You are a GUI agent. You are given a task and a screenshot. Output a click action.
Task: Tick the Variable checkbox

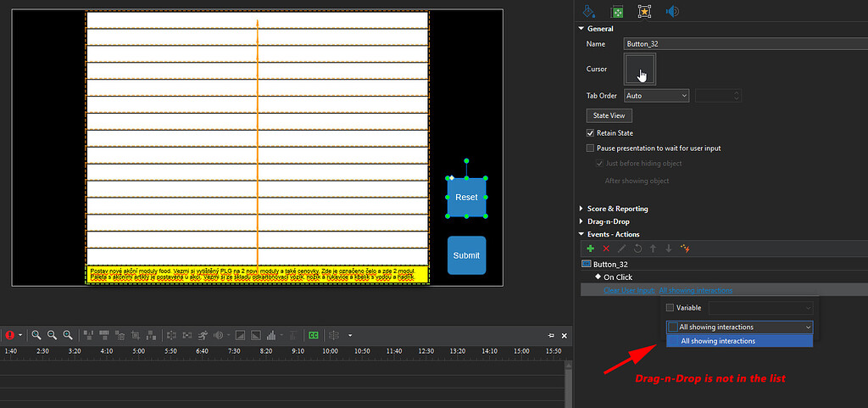670,308
